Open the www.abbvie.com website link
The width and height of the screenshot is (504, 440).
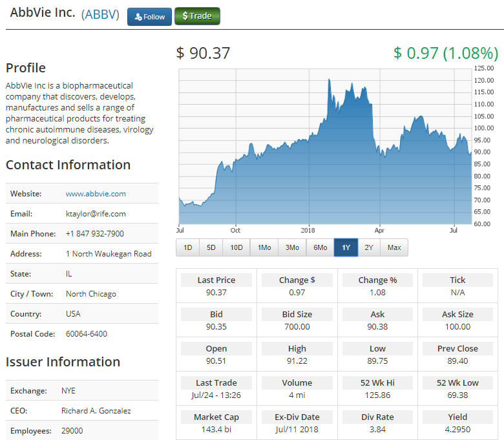point(96,194)
